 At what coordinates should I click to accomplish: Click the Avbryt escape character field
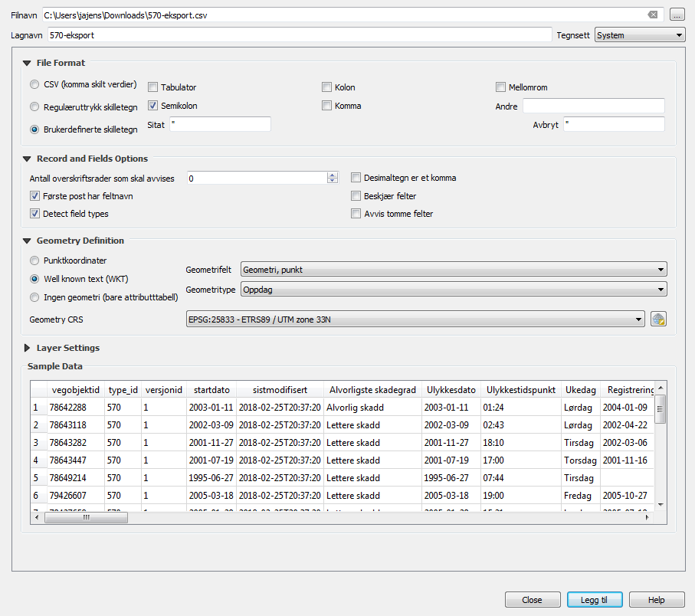[x=614, y=124]
